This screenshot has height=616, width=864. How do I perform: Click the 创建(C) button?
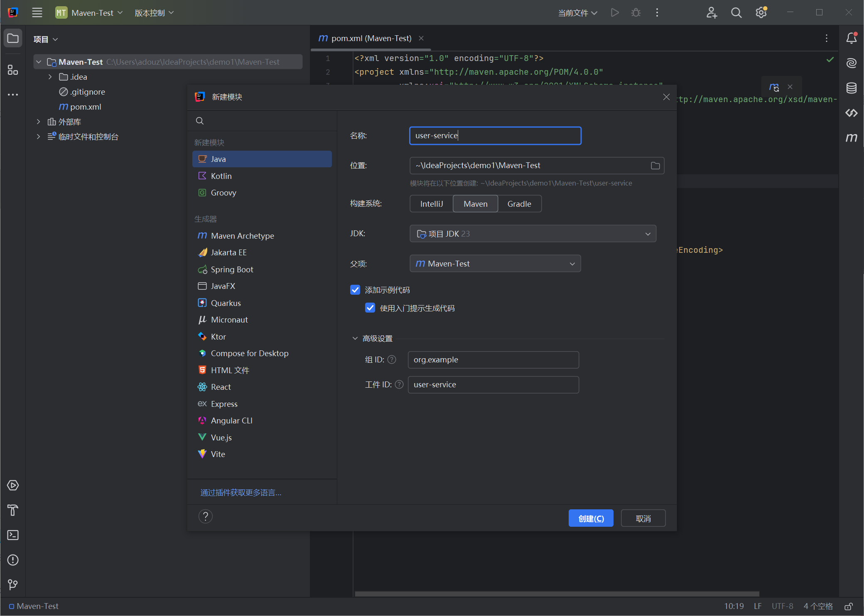pos(590,518)
